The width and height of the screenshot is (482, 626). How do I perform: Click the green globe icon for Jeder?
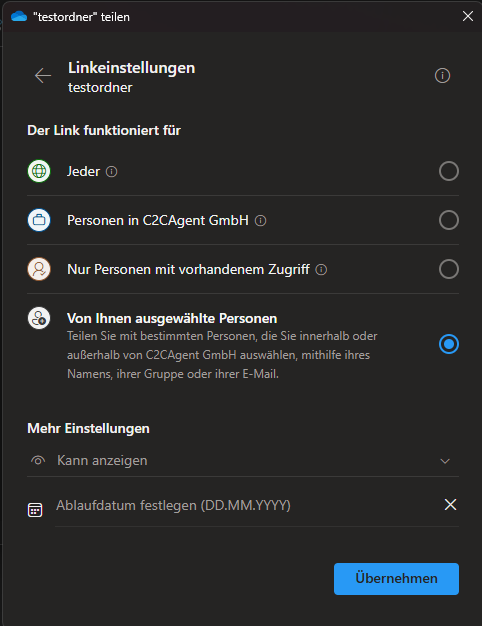[39, 171]
